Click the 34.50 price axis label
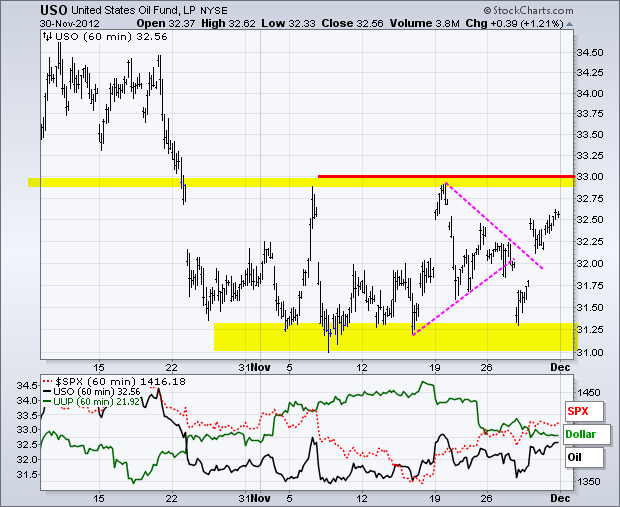 pyautogui.click(x=590, y=53)
